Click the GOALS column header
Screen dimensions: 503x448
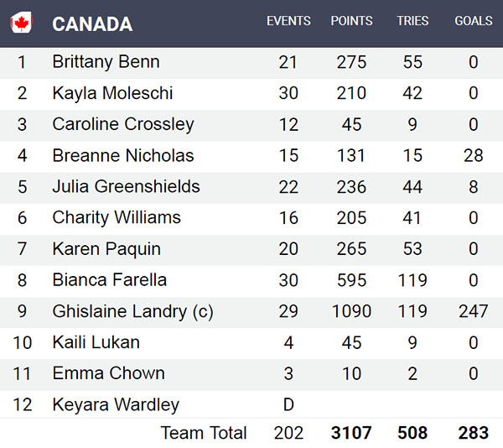474,21
